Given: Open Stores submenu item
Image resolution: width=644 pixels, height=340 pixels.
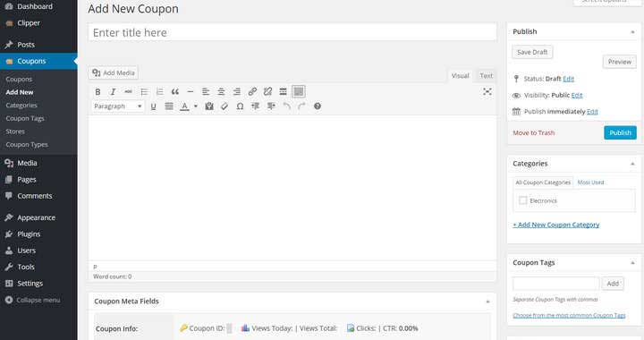Looking at the screenshot, I should [x=15, y=132].
